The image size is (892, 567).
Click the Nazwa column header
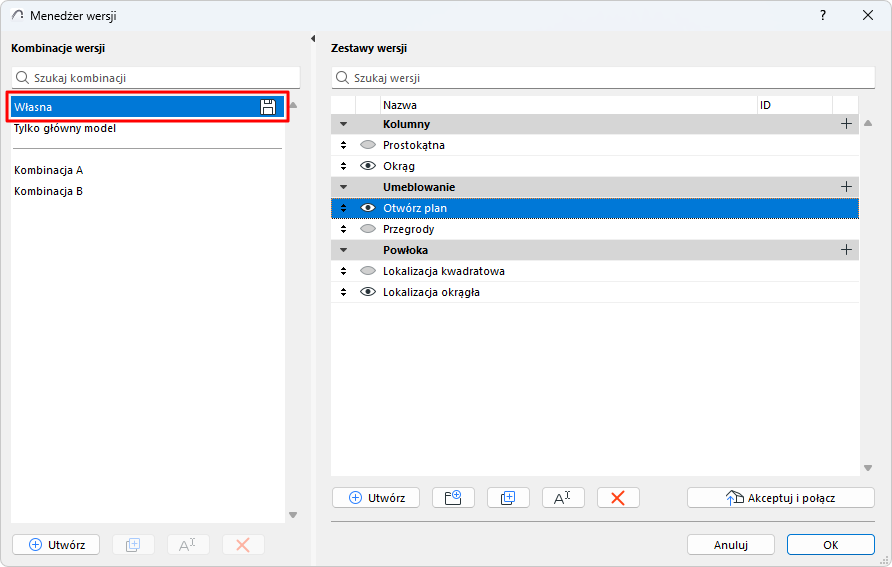coord(568,105)
